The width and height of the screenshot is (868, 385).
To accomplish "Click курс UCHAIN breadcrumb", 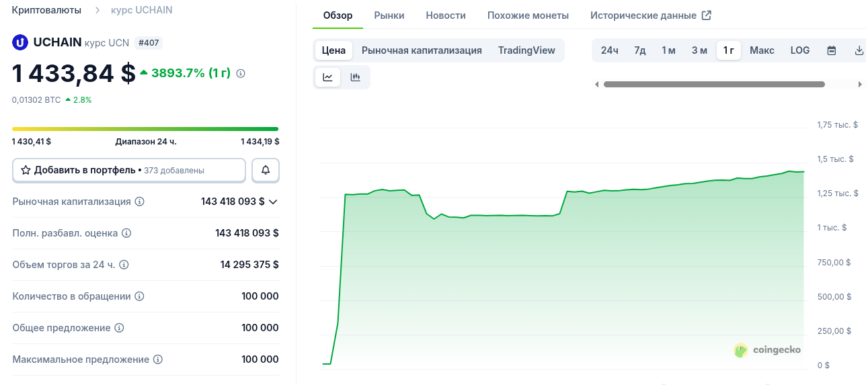I will 142,10.
